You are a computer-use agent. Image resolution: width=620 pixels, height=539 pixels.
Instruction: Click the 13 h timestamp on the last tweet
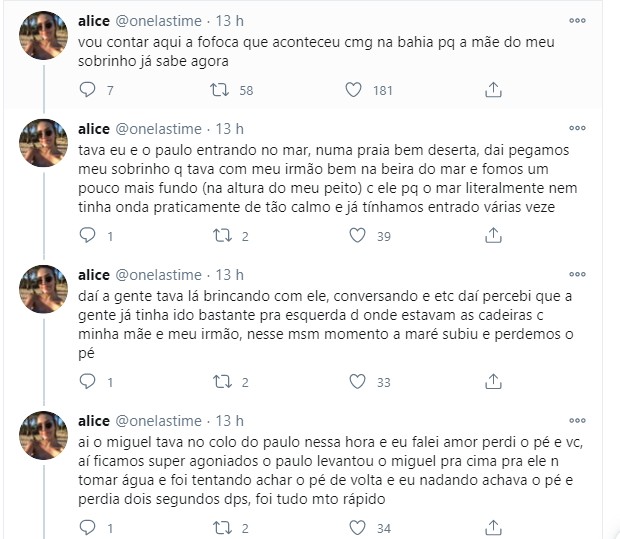229,421
